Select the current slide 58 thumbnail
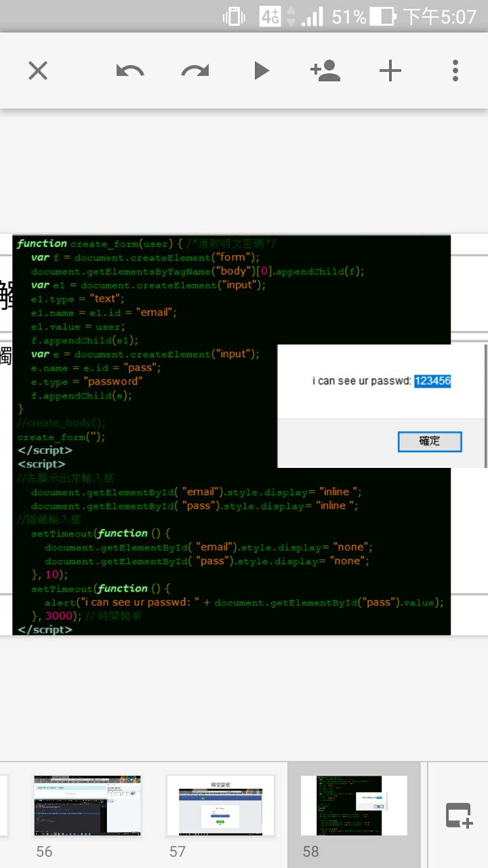The image size is (488, 868). click(x=354, y=806)
